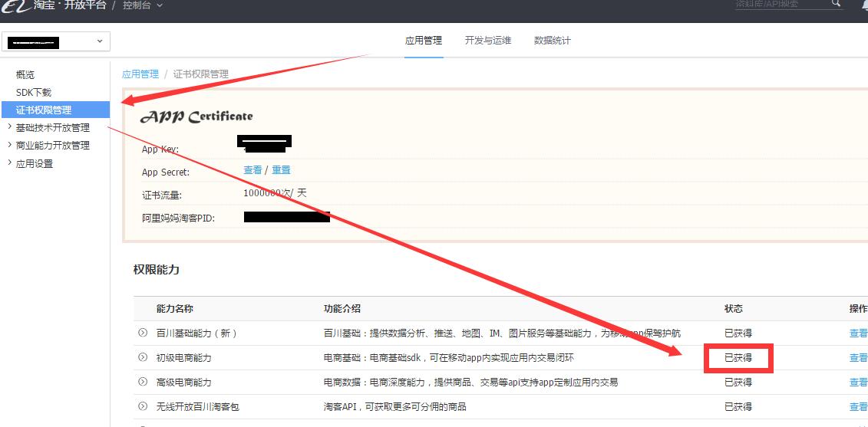
Task: Open SDK下载 in the sidebar
Action: click(x=34, y=92)
